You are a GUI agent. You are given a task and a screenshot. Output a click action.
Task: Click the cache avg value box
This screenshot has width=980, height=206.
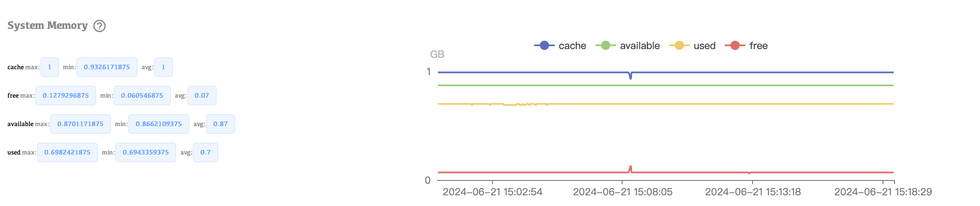(163, 67)
